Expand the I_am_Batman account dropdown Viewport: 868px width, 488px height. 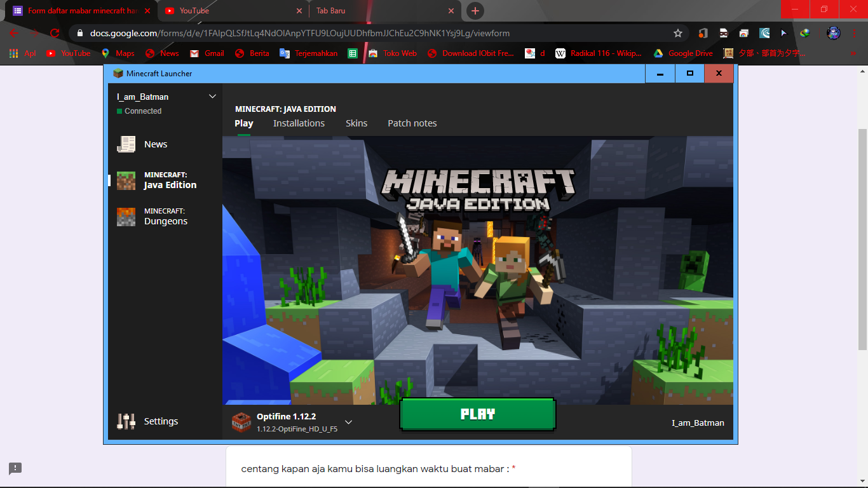click(213, 97)
